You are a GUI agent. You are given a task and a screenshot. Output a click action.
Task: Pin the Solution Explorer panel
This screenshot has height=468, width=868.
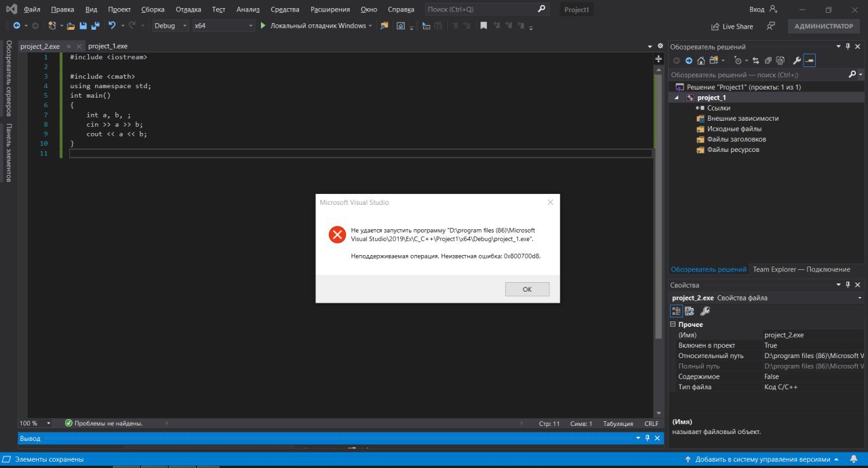point(848,47)
